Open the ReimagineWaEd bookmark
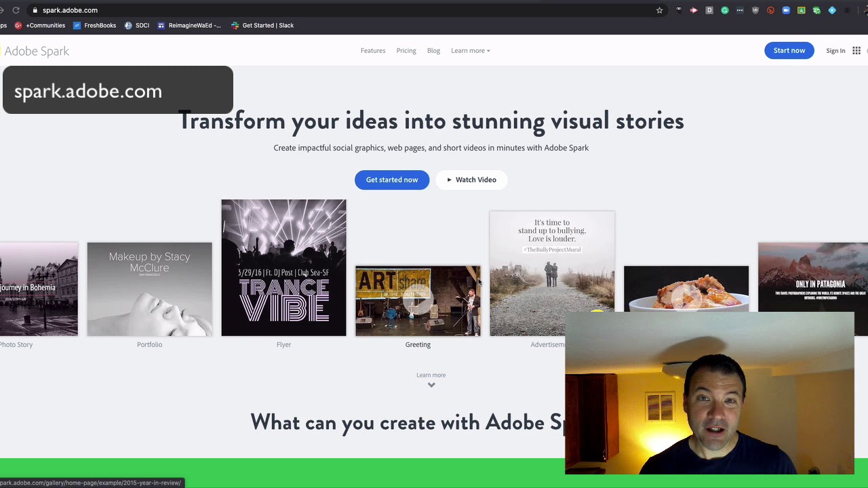Screen dimensions: 868x488 [x=189, y=25]
